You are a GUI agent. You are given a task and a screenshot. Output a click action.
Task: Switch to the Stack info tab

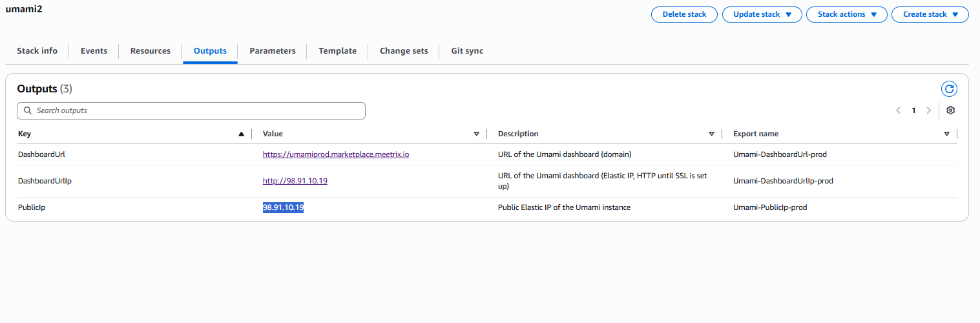click(37, 51)
